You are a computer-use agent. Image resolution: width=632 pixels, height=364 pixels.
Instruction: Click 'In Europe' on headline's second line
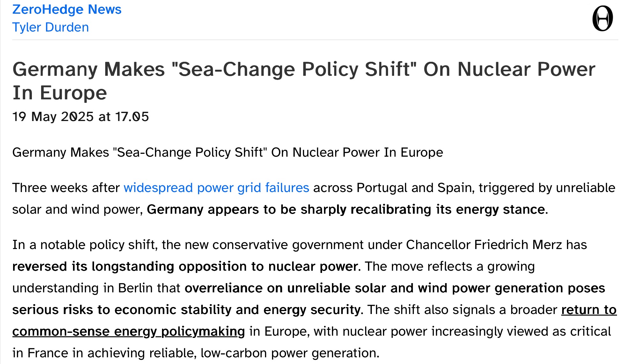[60, 93]
